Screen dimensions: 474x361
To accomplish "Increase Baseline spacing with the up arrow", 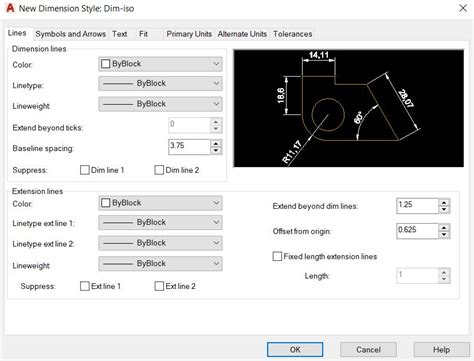I will coord(216,144).
